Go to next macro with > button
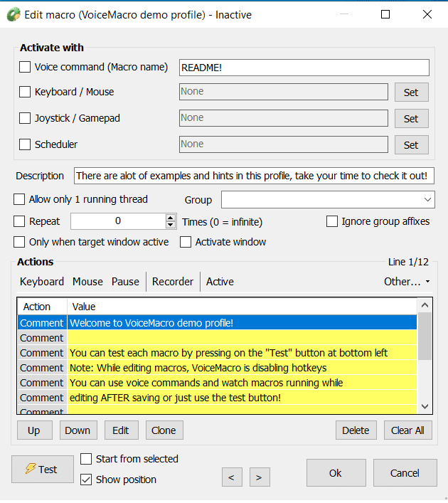 [260, 477]
